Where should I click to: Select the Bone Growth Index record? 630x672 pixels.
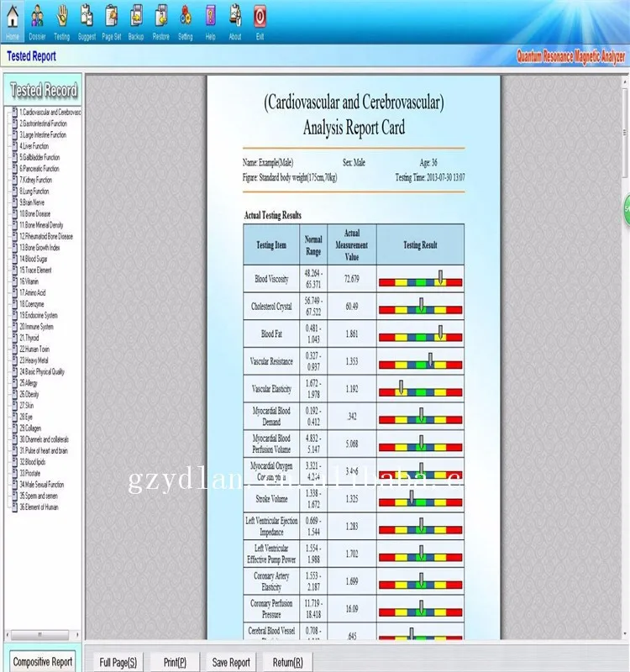(x=39, y=247)
